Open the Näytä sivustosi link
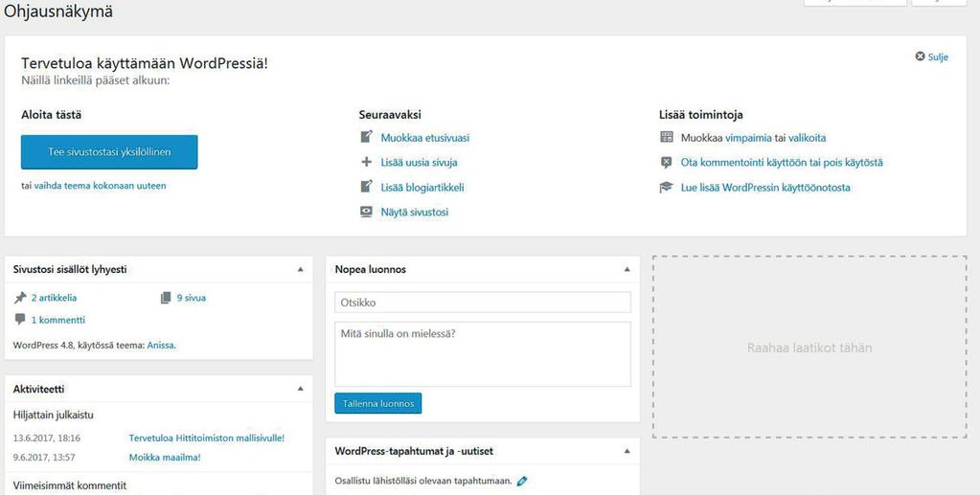980x495 pixels. click(415, 212)
